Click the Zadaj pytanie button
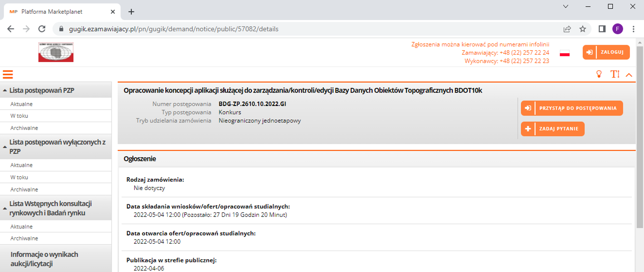Screen dimensions: 644x272 point(552,129)
